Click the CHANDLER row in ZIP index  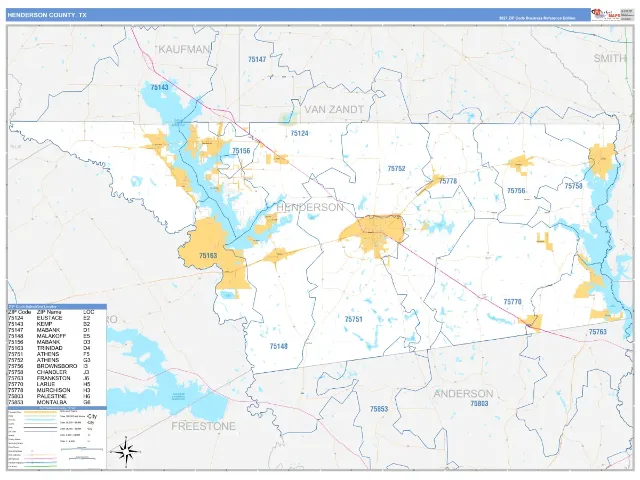coord(57,372)
